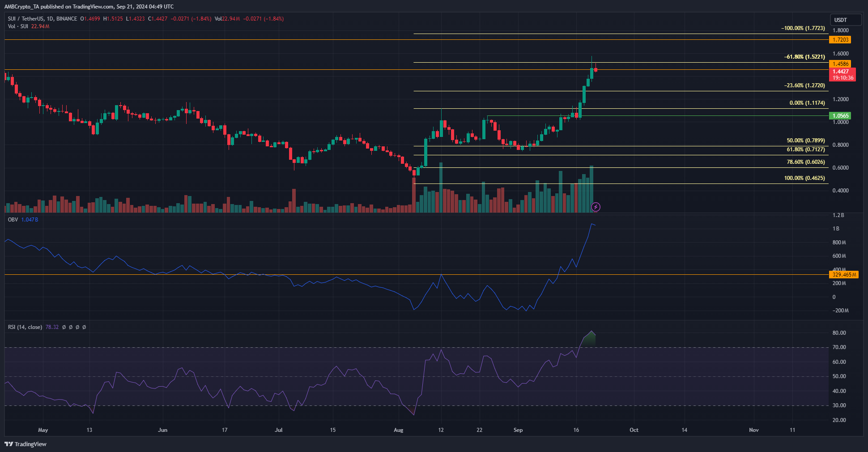Open the USDT currency selector

coord(845,20)
